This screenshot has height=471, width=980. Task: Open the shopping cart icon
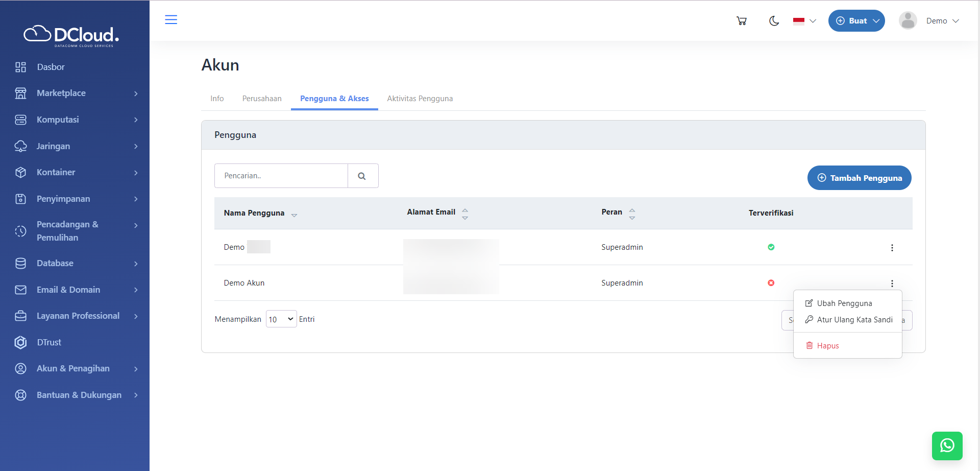742,21
